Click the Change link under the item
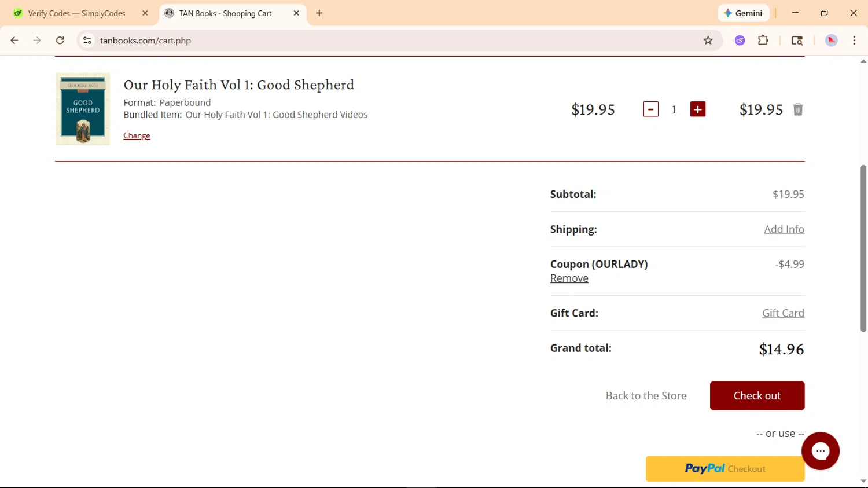Screen dimensions: 868x488 click(137, 135)
